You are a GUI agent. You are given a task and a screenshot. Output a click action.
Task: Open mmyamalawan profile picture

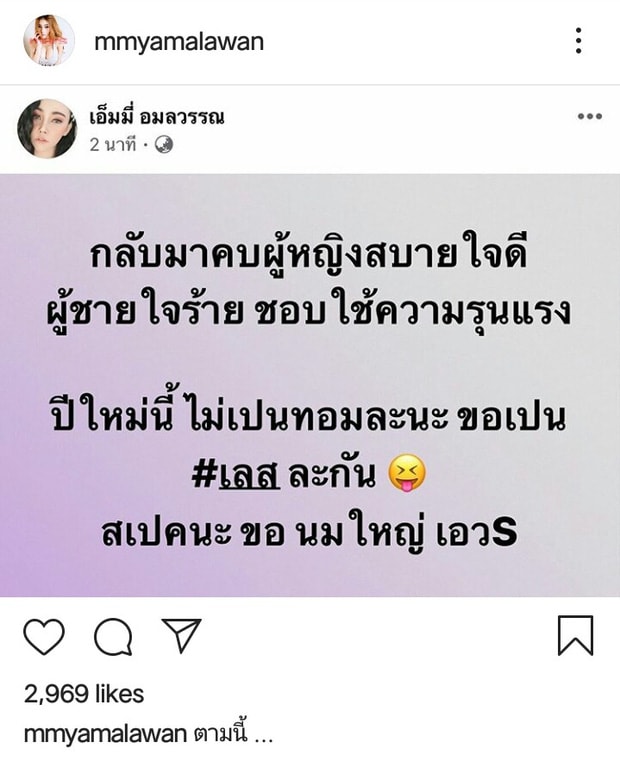point(49,40)
